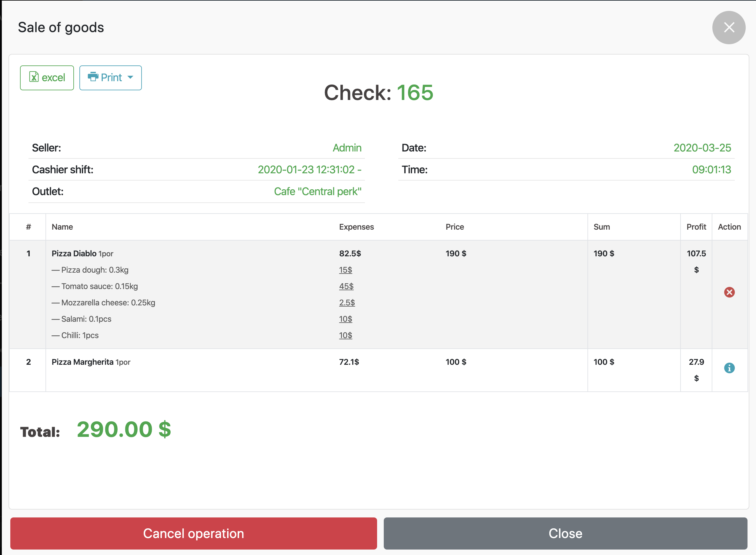Click the check number 165

pyautogui.click(x=415, y=92)
